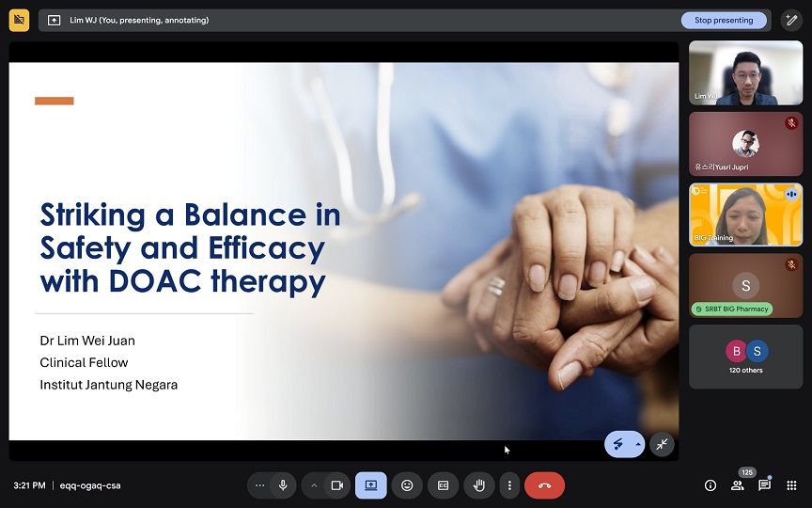Open the emoji reactions picker
The height and width of the screenshot is (508, 812).
click(x=407, y=485)
